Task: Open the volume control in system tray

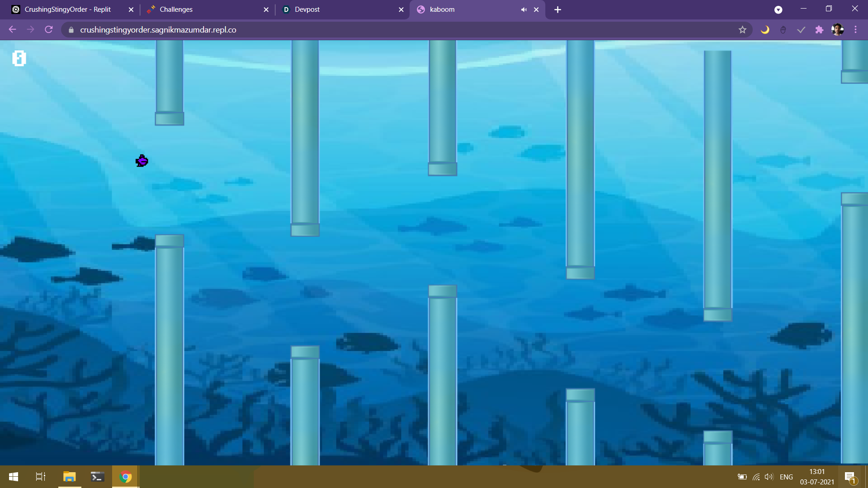Action: tap(769, 477)
